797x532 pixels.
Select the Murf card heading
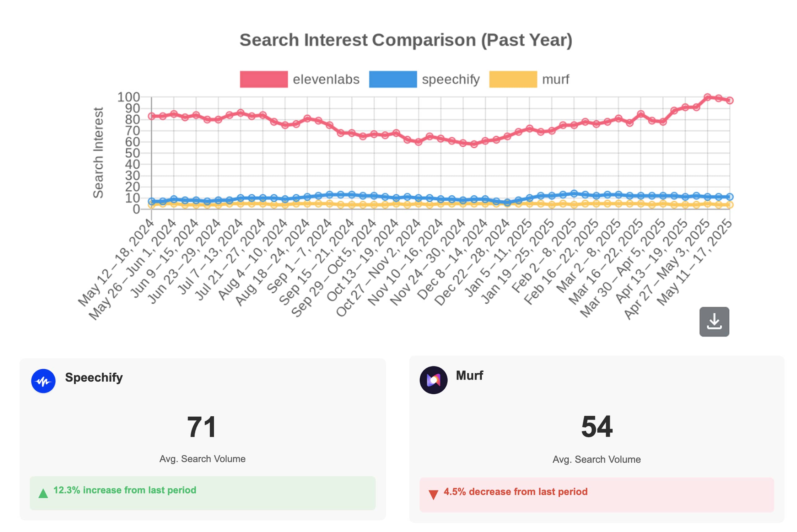[x=469, y=375]
